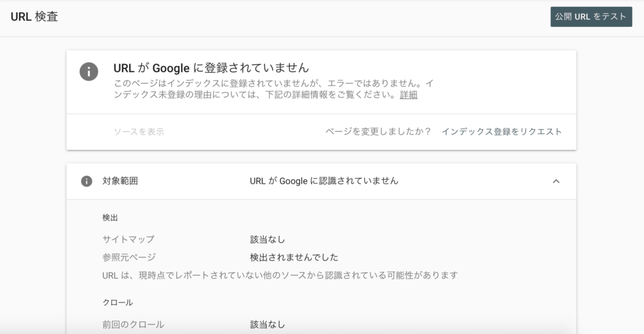
Task: Click the large info icon beside the not-registered heading
Action: coord(89,71)
